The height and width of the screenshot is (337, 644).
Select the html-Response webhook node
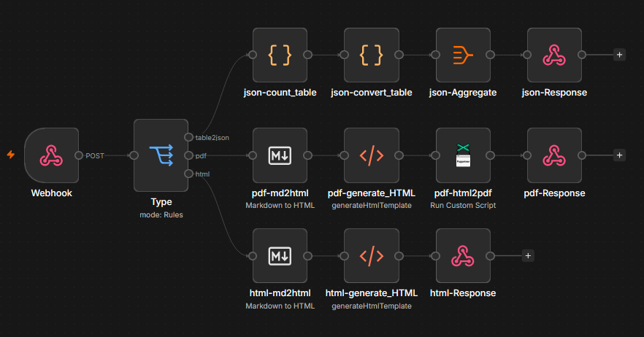[x=463, y=256]
